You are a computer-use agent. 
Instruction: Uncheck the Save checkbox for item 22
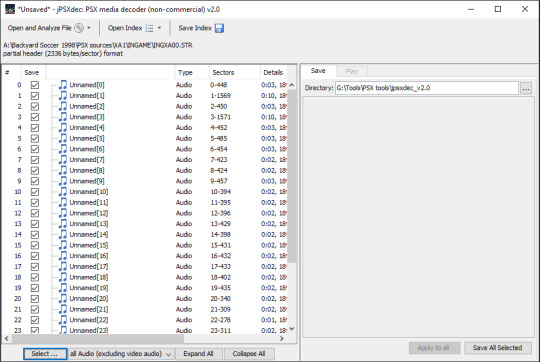[35, 320]
